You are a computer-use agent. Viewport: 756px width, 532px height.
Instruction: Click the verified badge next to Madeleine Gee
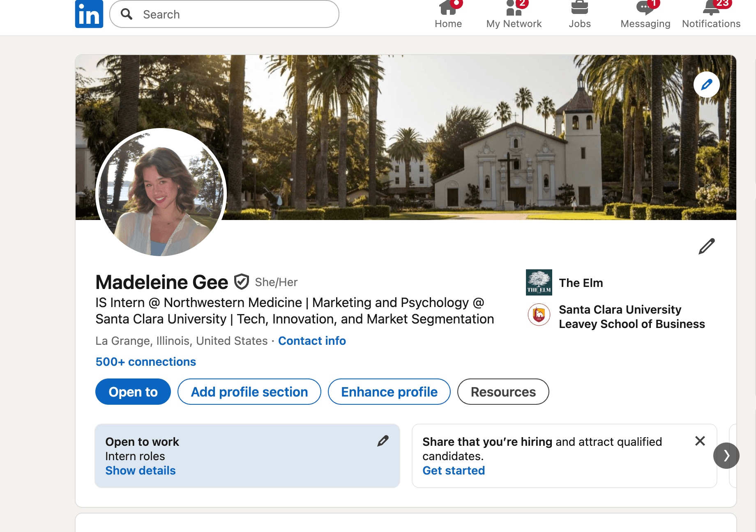pyautogui.click(x=242, y=282)
